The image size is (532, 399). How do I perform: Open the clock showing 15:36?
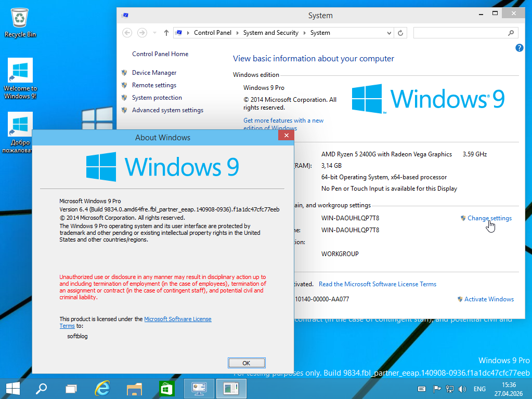(x=508, y=389)
